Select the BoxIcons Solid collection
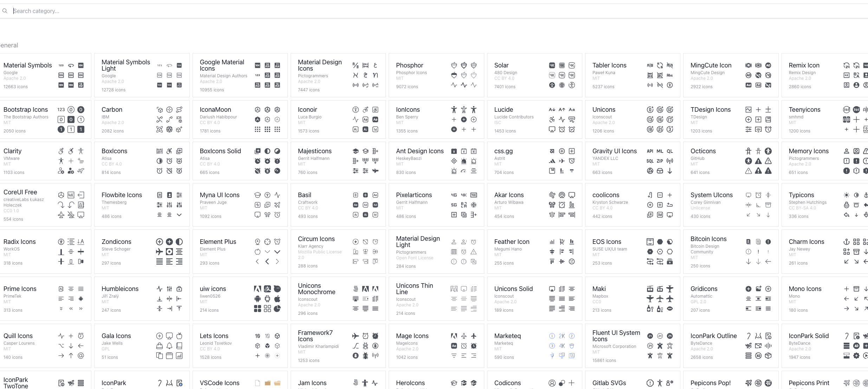The height and width of the screenshot is (389, 868). pos(240,161)
